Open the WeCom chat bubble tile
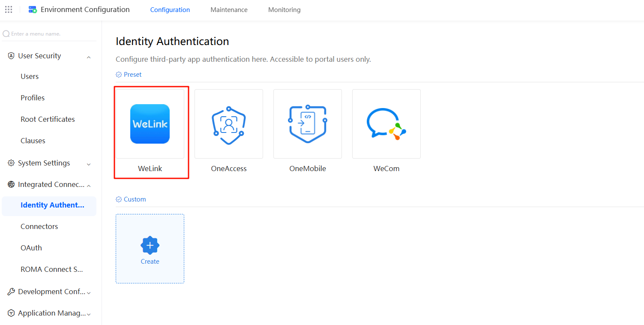644x325 pixels. click(x=386, y=124)
